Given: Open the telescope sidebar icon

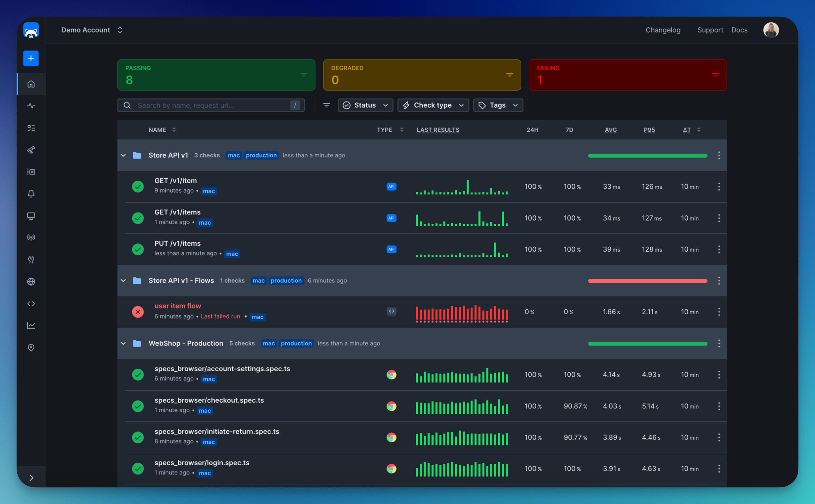Looking at the screenshot, I should tap(31, 150).
